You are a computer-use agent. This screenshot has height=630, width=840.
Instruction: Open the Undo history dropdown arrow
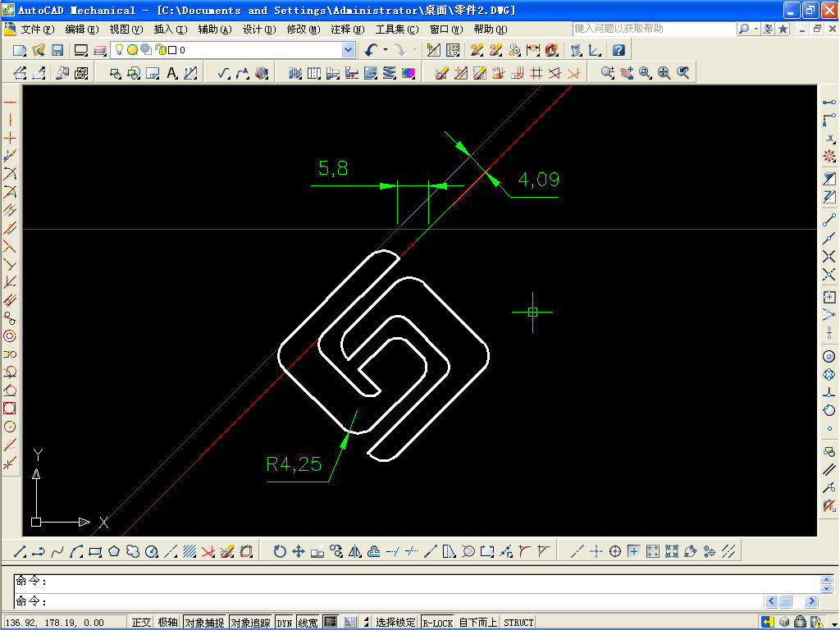[x=386, y=50]
